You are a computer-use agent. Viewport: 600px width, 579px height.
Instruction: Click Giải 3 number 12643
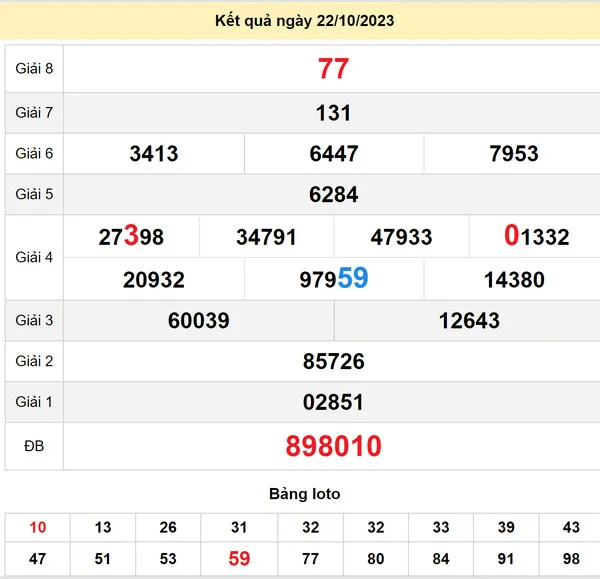coord(469,321)
